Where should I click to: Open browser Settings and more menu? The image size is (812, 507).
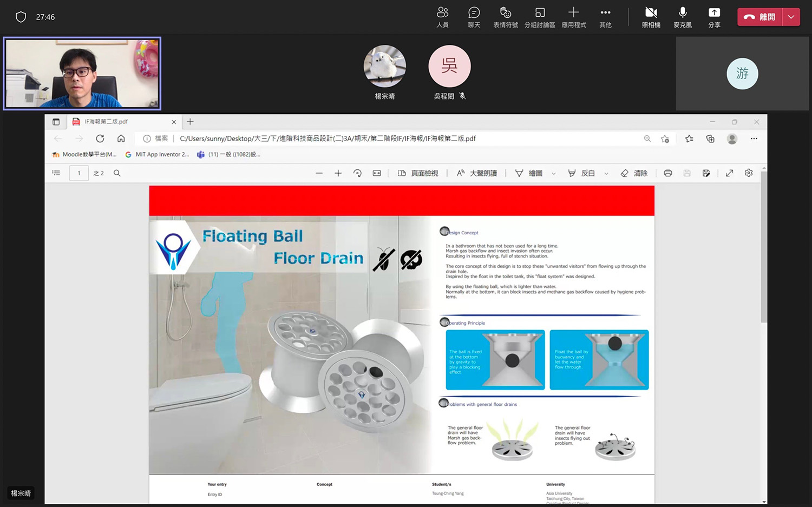pos(754,139)
